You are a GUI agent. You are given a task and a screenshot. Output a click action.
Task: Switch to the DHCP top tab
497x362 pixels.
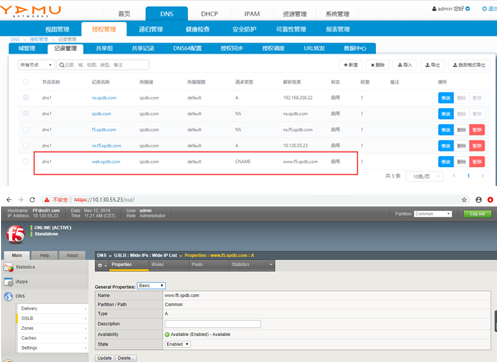pos(209,14)
